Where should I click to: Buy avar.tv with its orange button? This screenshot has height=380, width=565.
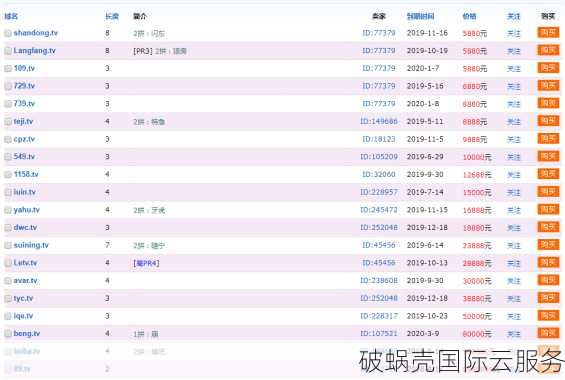click(548, 280)
